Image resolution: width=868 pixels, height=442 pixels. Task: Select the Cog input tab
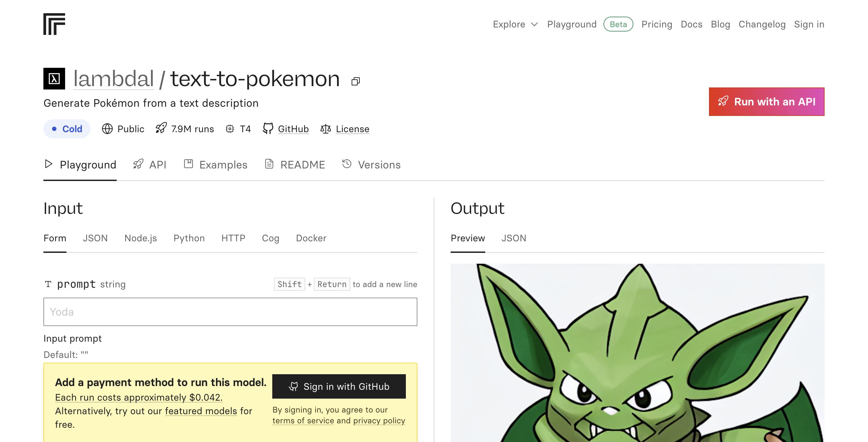pyautogui.click(x=271, y=238)
